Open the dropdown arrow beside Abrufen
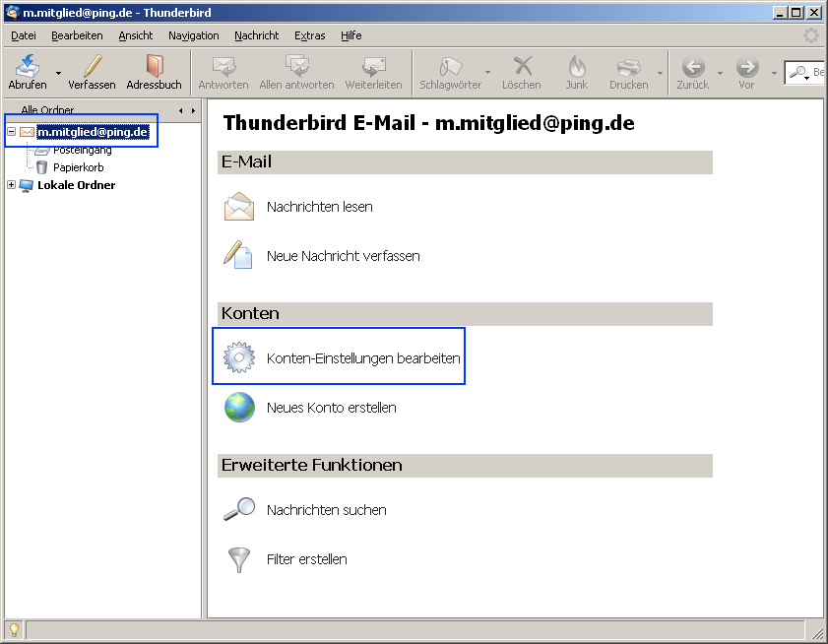This screenshot has width=828, height=644. click(x=58, y=73)
